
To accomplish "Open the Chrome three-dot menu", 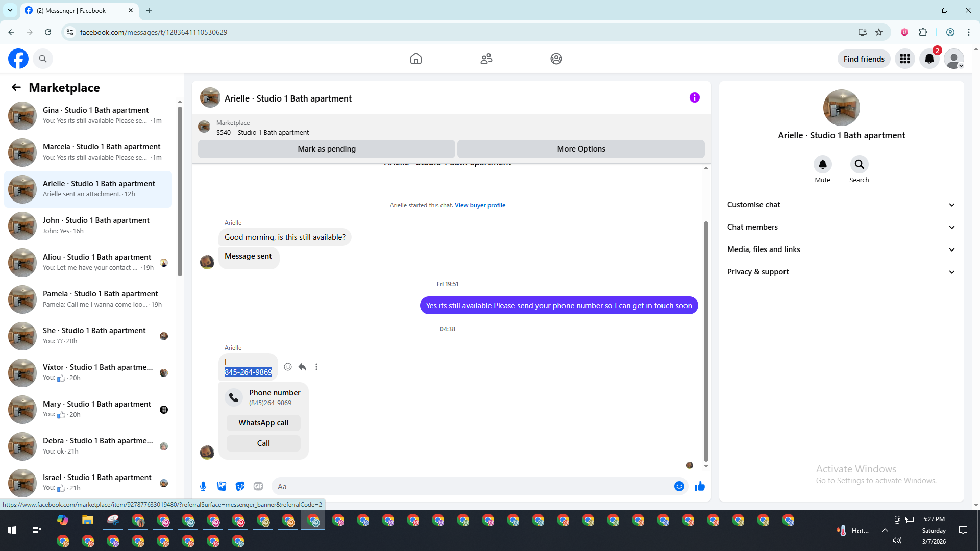I will pos(969,32).
